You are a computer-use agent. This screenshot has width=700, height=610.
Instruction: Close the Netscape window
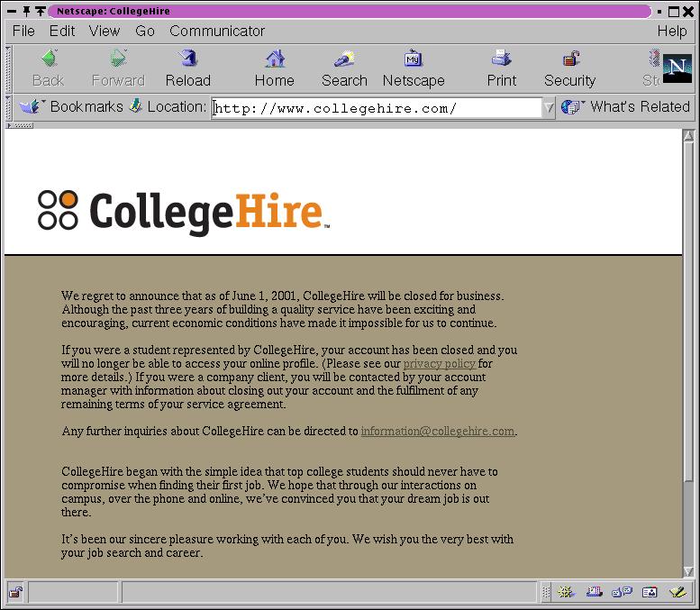click(688, 11)
